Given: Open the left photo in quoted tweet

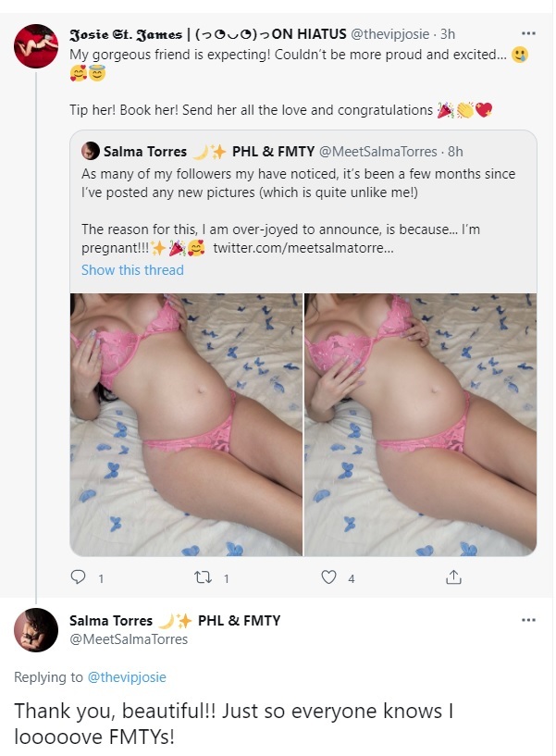Looking at the screenshot, I should coord(186,424).
